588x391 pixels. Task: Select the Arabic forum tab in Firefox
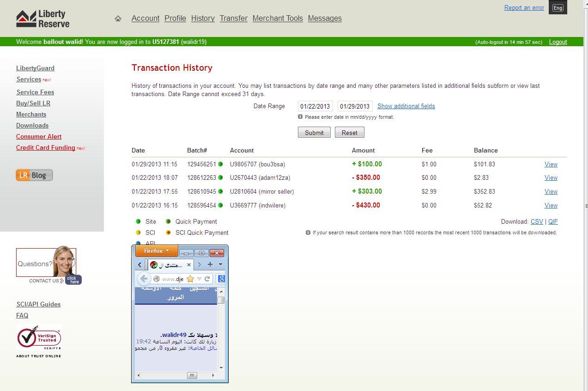tap(170, 265)
